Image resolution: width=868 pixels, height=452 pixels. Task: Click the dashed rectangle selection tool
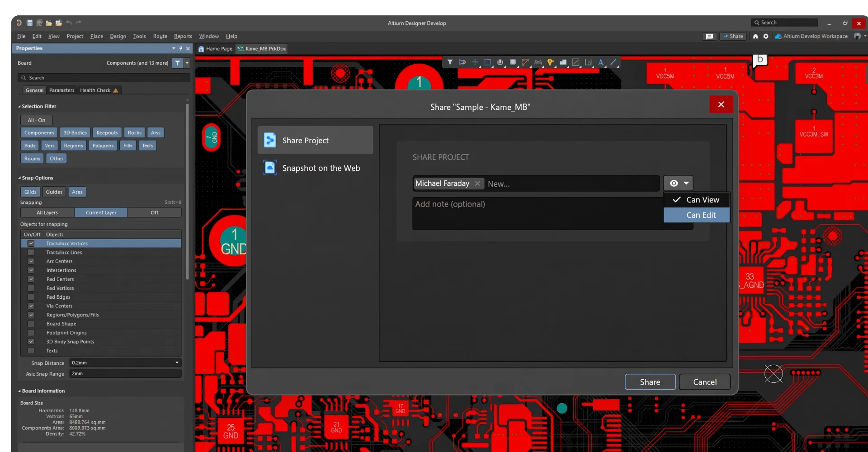(x=487, y=62)
